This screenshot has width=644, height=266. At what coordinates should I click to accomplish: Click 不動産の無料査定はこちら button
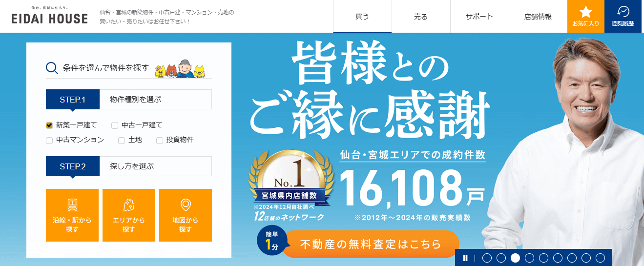pyautogui.click(x=371, y=244)
